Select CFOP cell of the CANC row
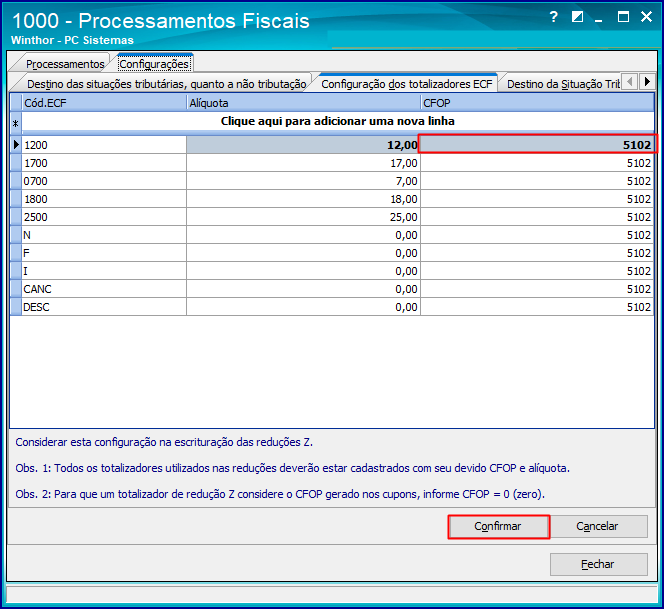664x609 pixels. click(x=537, y=289)
